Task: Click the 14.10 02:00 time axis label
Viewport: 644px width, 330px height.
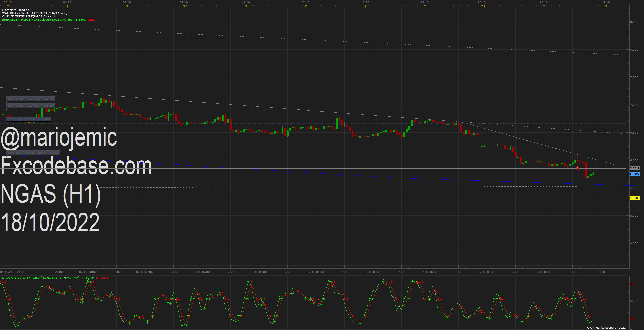Action: point(430,272)
